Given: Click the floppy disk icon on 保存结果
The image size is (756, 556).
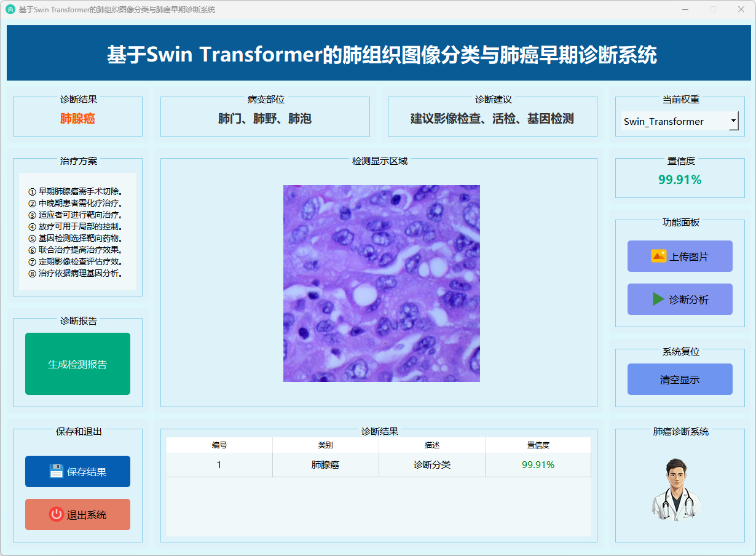Looking at the screenshot, I should click(57, 471).
